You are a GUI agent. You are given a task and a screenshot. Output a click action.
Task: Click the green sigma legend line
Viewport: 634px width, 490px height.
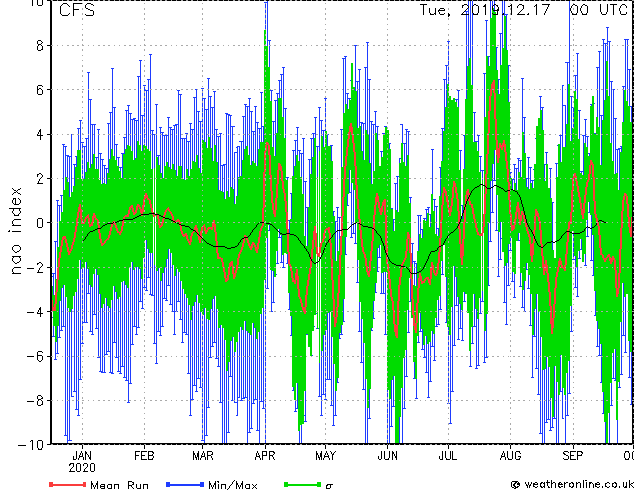(302, 484)
